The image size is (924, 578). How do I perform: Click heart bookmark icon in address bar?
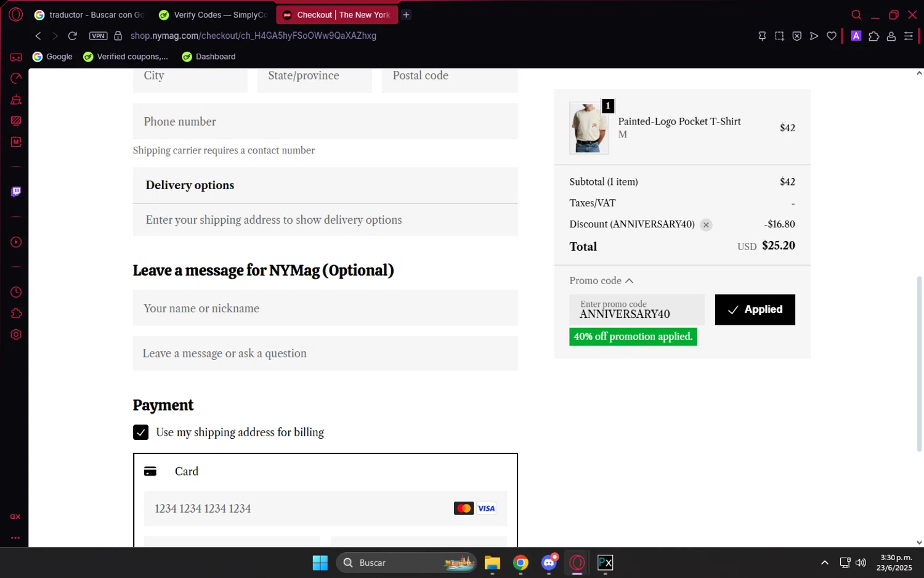[832, 36]
